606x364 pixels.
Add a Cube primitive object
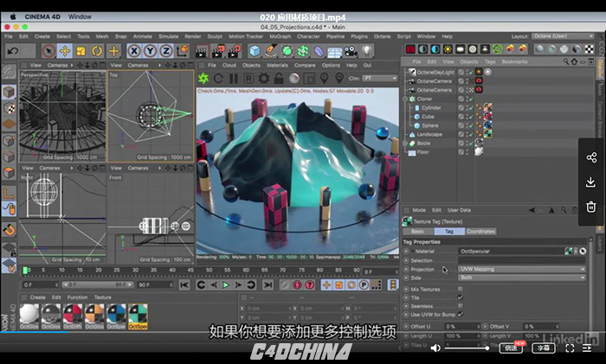255,51
